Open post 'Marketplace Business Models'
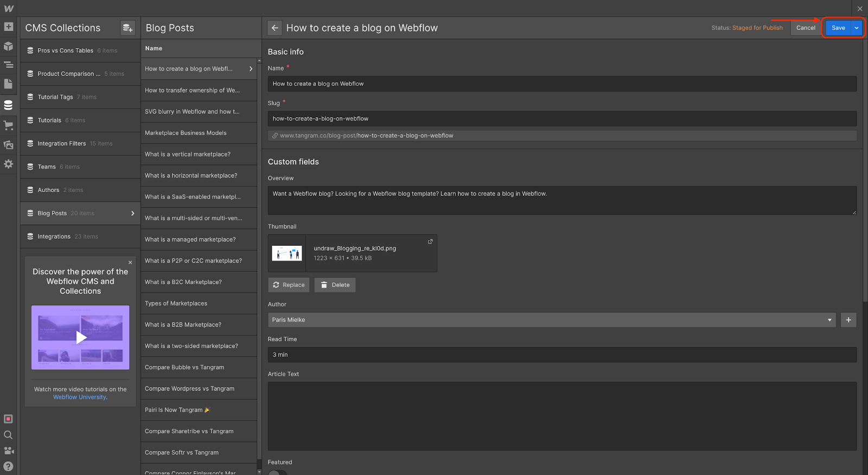 click(x=199, y=133)
